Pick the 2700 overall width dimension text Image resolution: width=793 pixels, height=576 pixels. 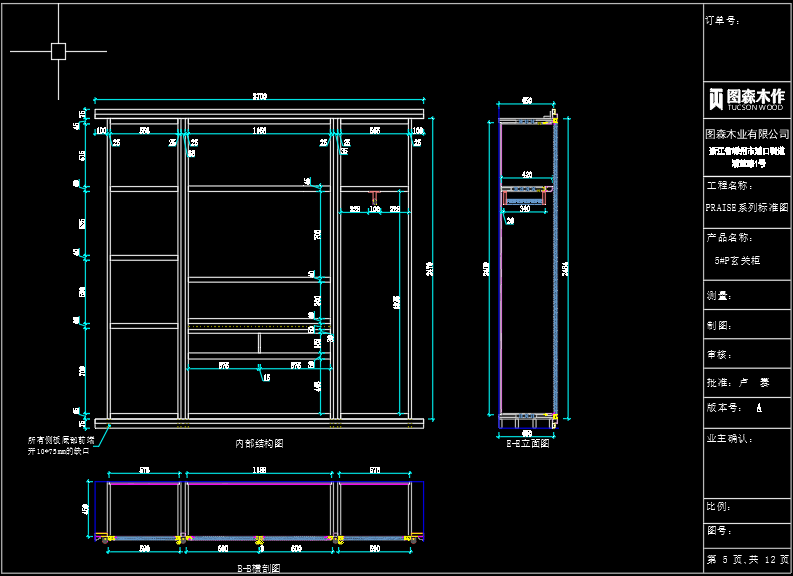pyautogui.click(x=259, y=97)
